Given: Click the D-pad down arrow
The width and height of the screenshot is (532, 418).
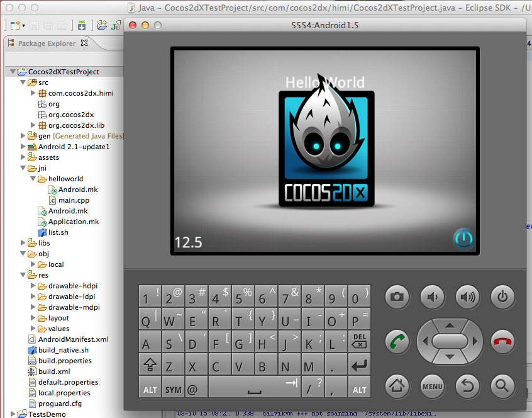Looking at the screenshot, I should [x=450, y=357].
